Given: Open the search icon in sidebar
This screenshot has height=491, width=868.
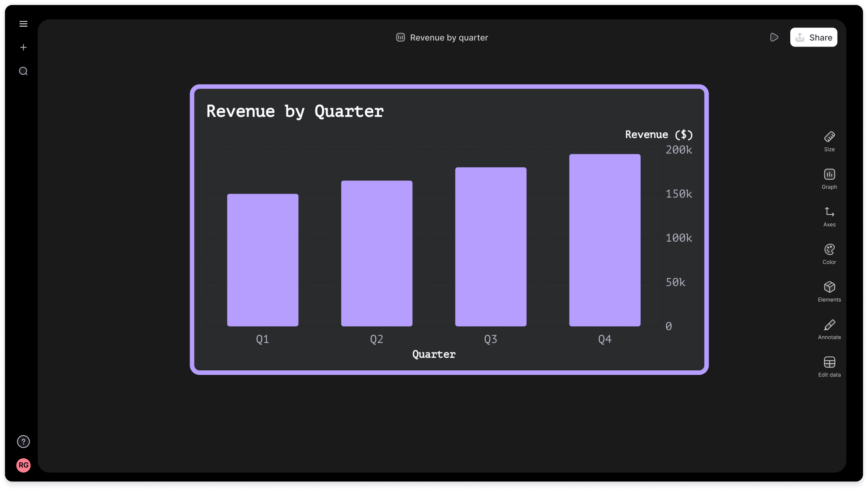Looking at the screenshot, I should tap(23, 71).
